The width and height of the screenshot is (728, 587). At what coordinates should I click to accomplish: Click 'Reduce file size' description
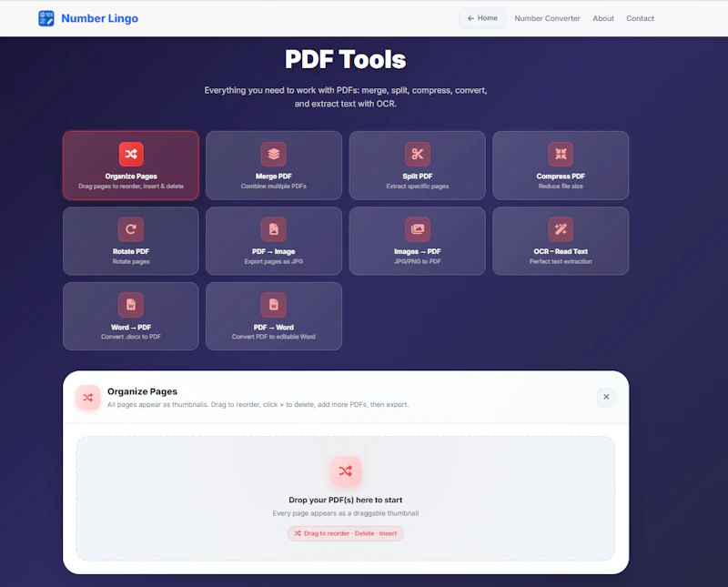tap(561, 187)
